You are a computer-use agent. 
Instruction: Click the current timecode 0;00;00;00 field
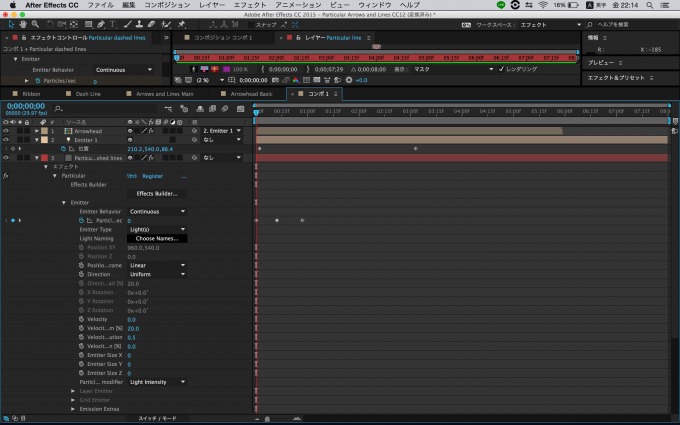coord(26,105)
